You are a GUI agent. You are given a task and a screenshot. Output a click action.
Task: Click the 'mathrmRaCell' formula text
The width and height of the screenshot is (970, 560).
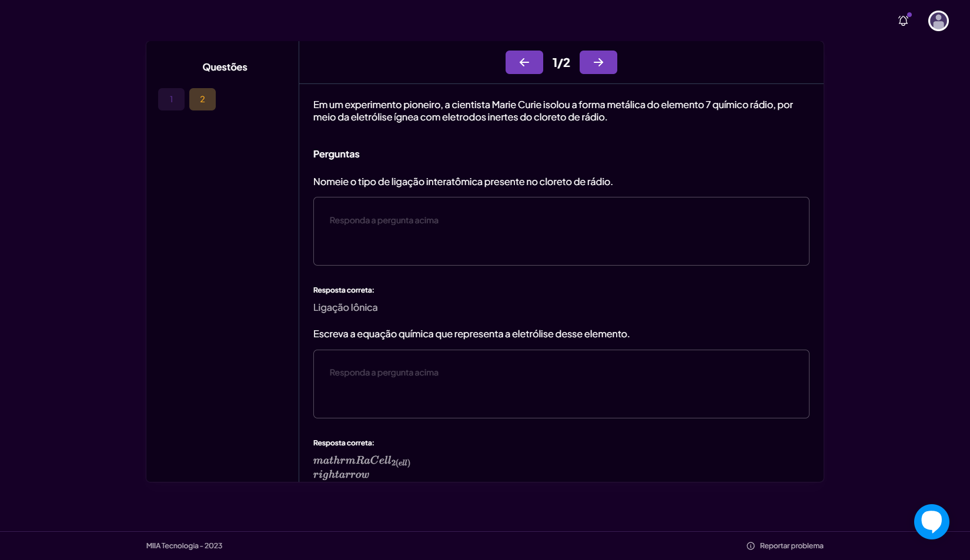362,461
